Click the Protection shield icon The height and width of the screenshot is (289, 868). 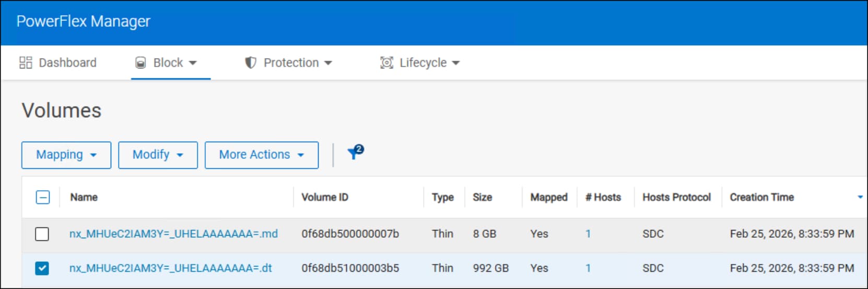tap(251, 63)
